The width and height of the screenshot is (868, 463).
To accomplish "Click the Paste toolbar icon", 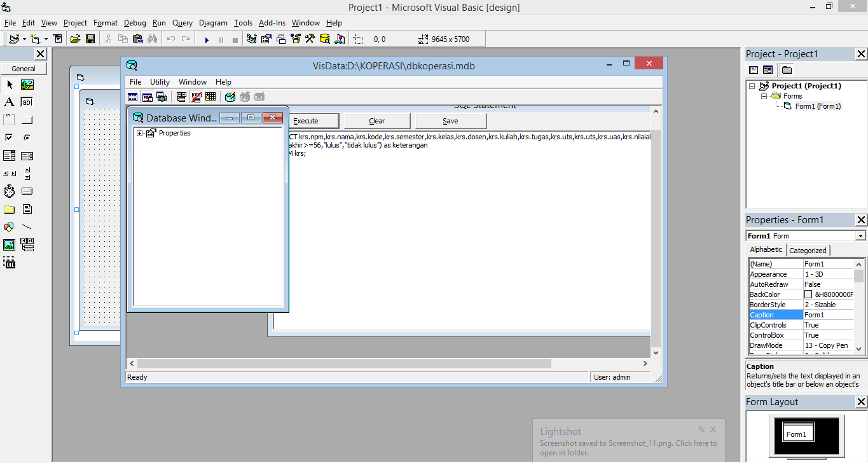I will (137, 39).
